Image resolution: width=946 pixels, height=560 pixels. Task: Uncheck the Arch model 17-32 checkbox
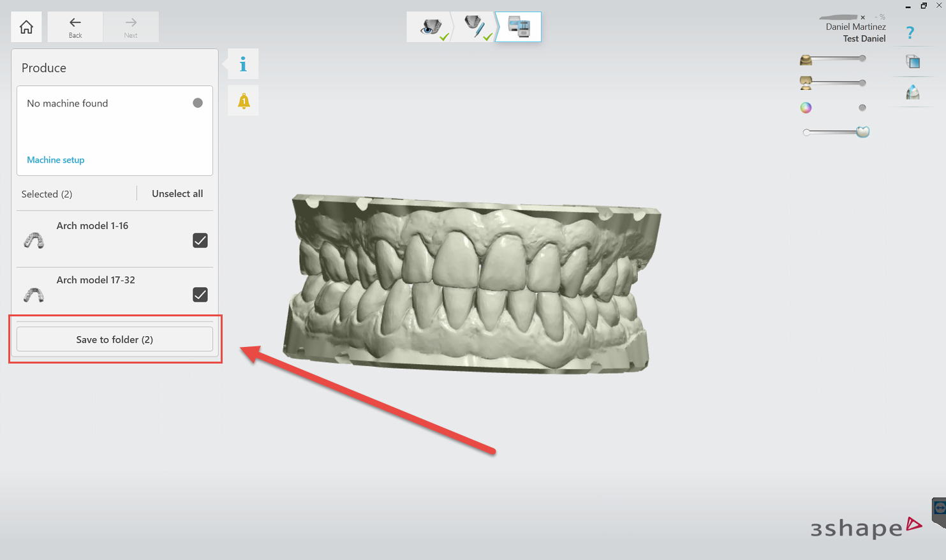[x=200, y=295]
